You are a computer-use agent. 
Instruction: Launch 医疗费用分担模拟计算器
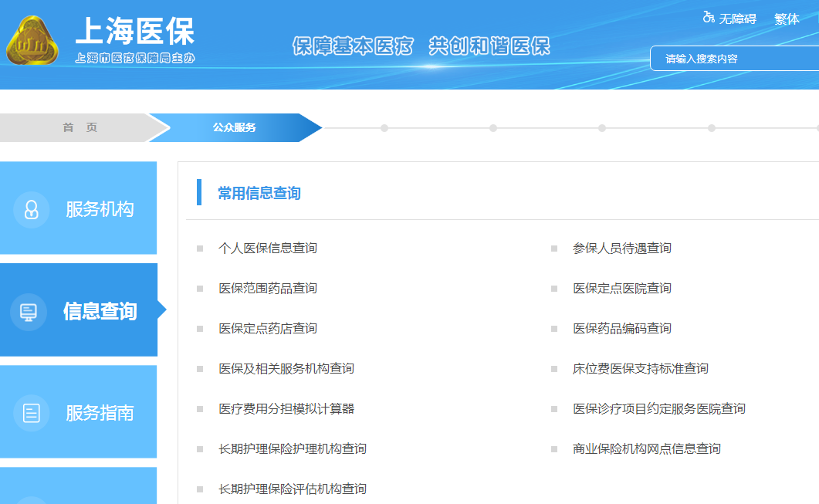pos(286,409)
